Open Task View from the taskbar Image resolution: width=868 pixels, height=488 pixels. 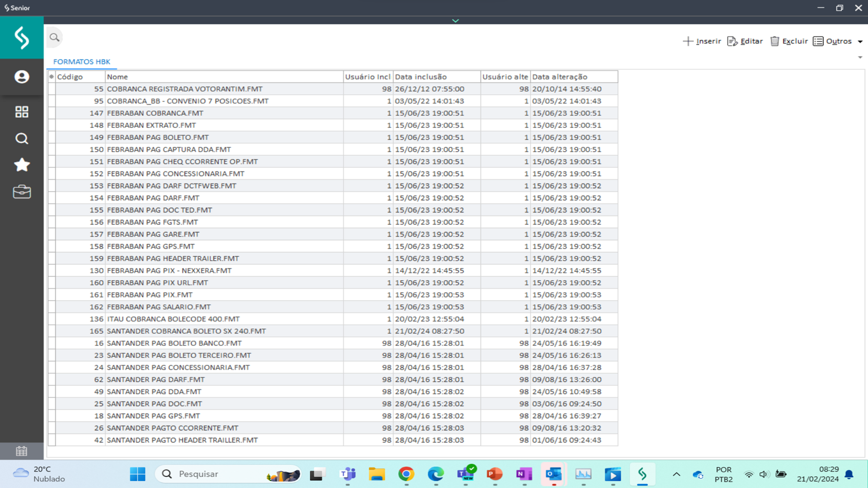(x=318, y=474)
